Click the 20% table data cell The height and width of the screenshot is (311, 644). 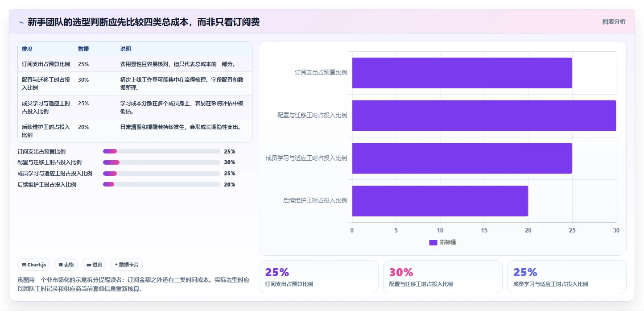(83, 127)
